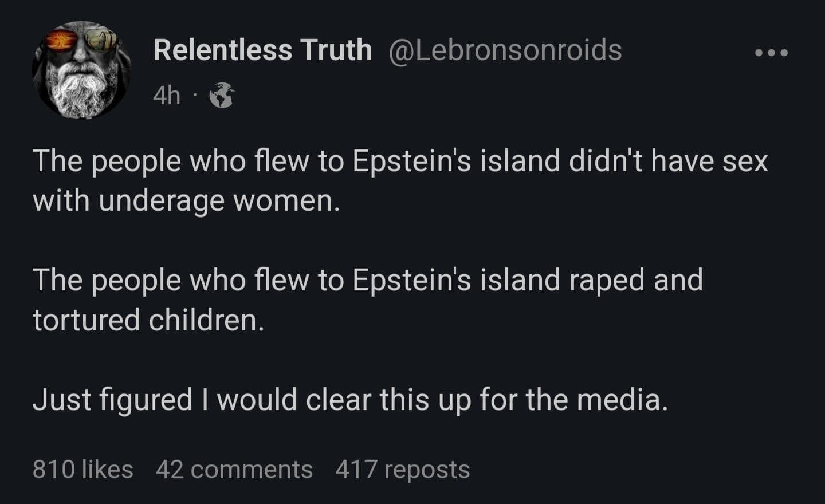The width and height of the screenshot is (825, 504).
Task: Show the 417 reposts list
Action: click(x=402, y=470)
